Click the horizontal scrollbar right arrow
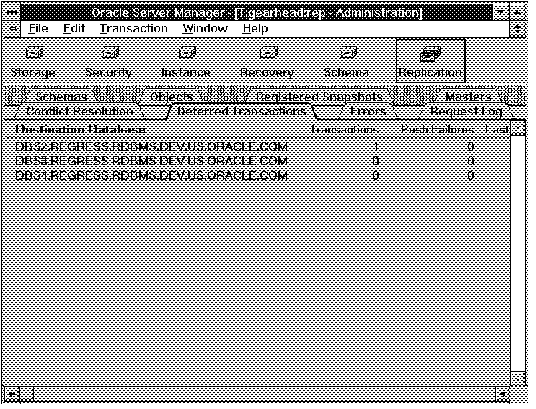 click(502, 395)
